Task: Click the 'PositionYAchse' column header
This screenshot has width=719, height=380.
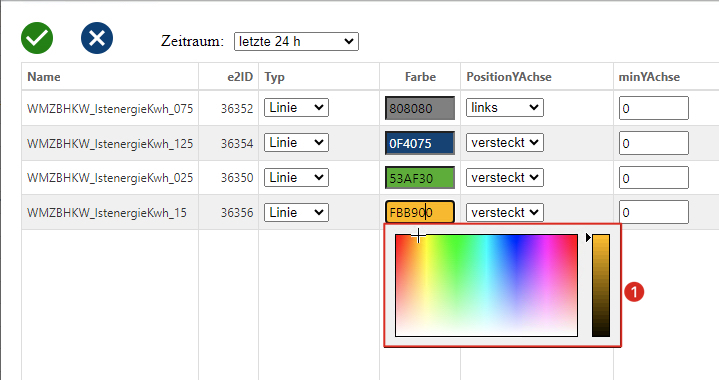Action: coord(509,77)
